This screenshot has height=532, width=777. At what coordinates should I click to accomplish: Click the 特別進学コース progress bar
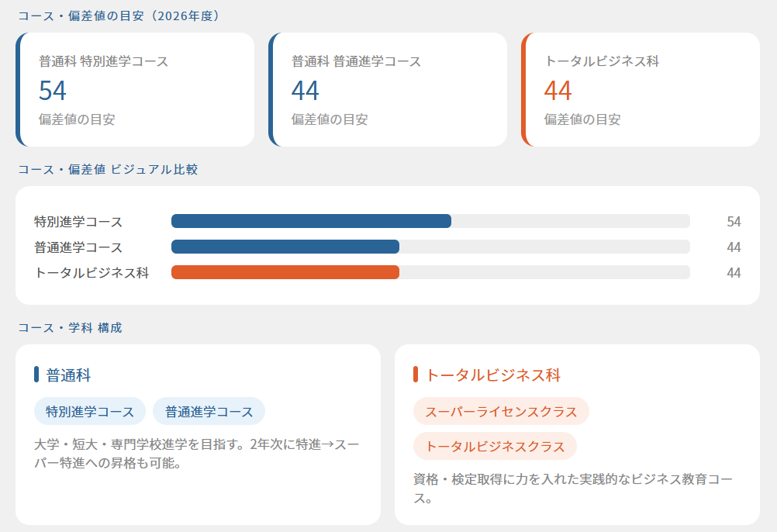tap(430, 221)
